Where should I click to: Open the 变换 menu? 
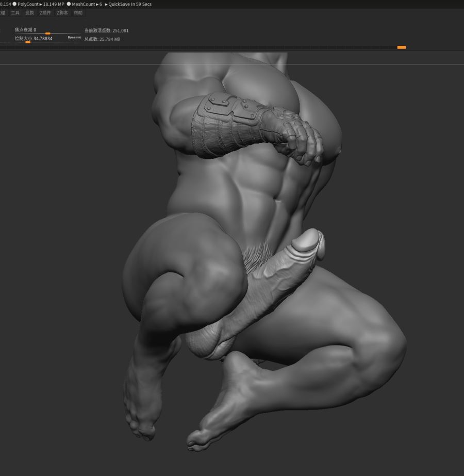click(x=29, y=13)
